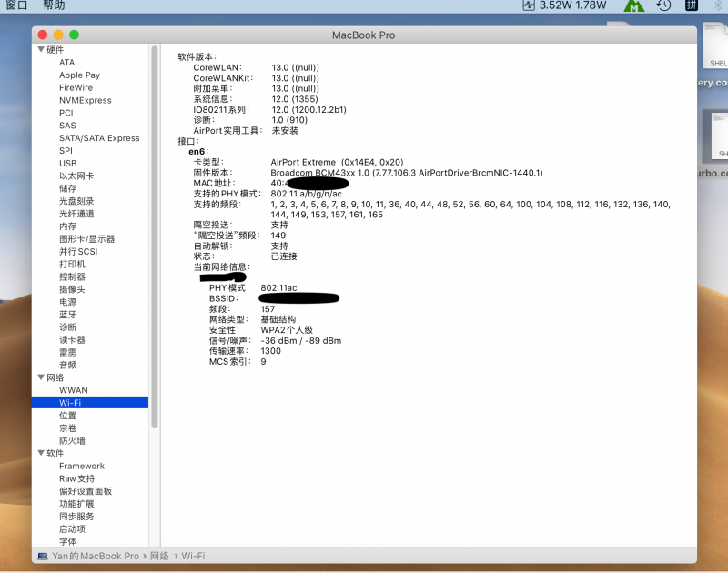This screenshot has width=728, height=573.
Task: Click the WPA2 个人级 security value
Action: (287, 330)
